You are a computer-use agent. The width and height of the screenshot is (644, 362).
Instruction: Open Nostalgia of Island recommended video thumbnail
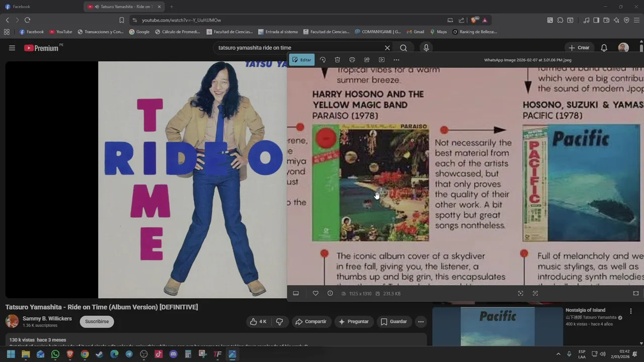point(497,326)
